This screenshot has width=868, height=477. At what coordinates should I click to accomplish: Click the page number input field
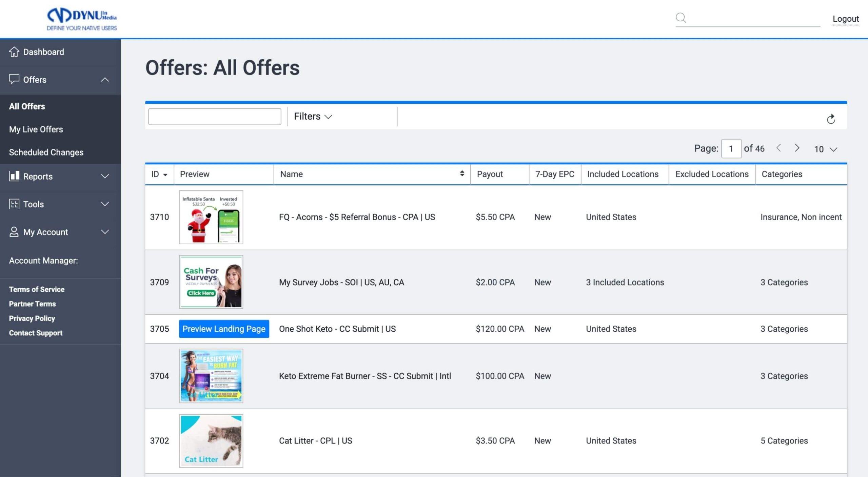[x=731, y=148]
